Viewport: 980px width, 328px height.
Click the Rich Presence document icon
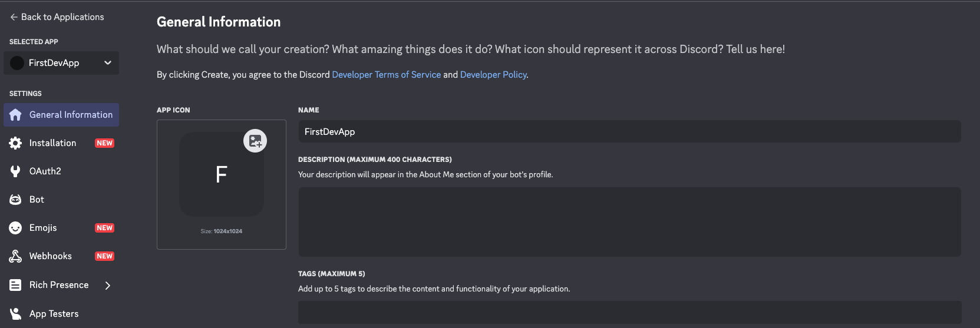coord(15,285)
